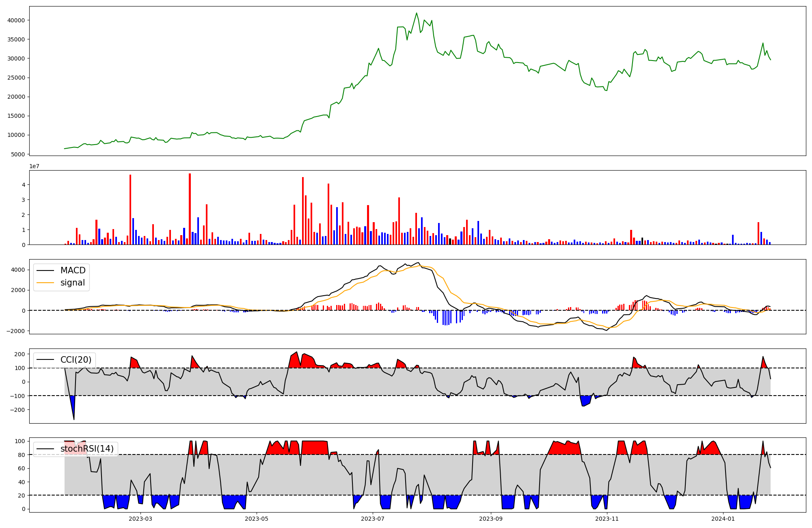812x528 pixels.
Task: Click the 2023-05 date tick label
Action: pyautogui.click(x=257, y=519)
